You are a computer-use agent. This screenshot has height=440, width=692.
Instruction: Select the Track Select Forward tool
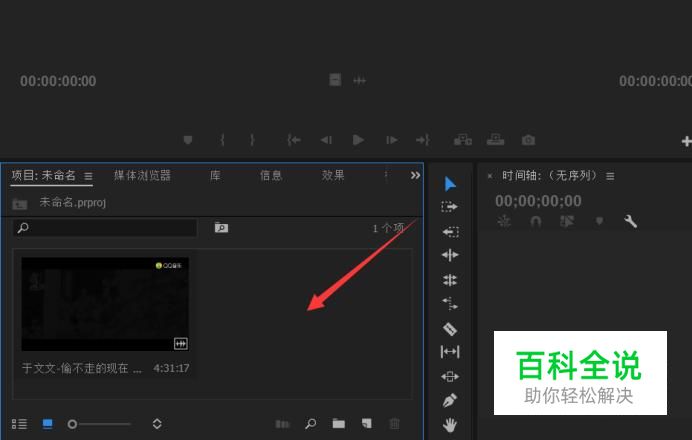[449, 207]
